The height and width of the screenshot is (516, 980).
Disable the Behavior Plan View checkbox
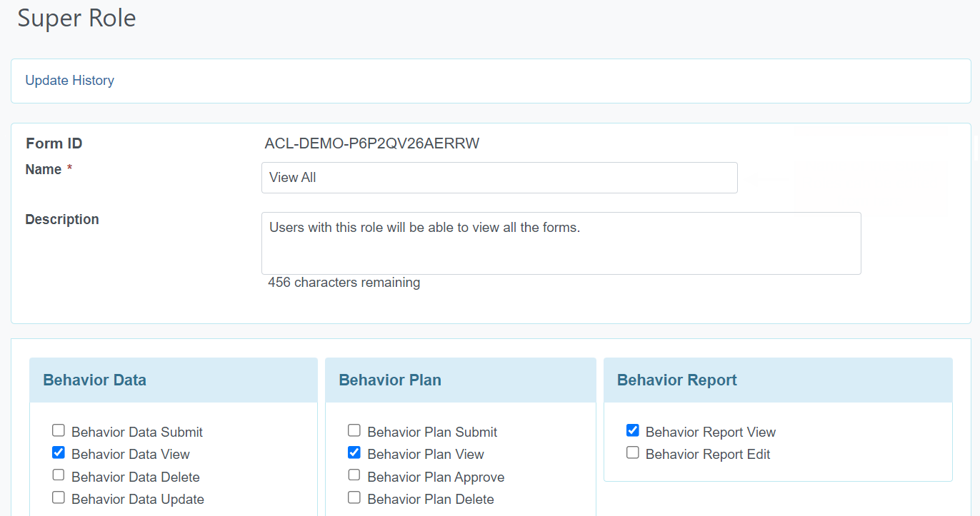point(354,452)
